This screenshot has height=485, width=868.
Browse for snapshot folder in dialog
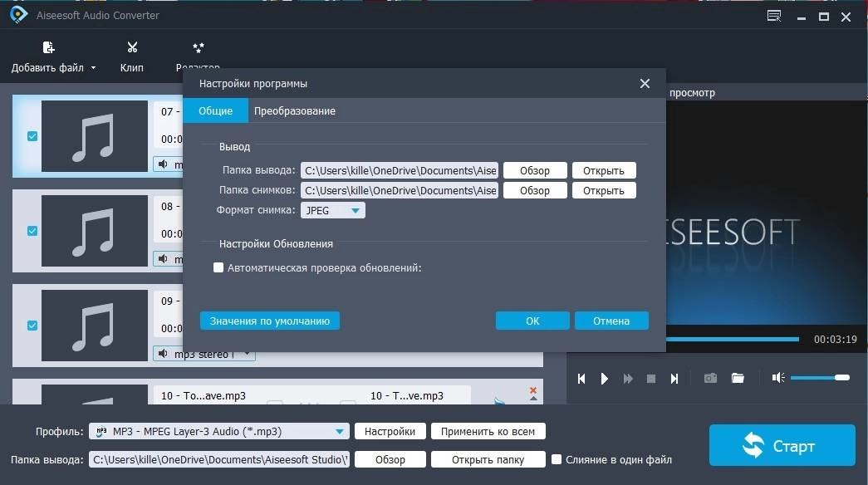(x=535, y=190)
